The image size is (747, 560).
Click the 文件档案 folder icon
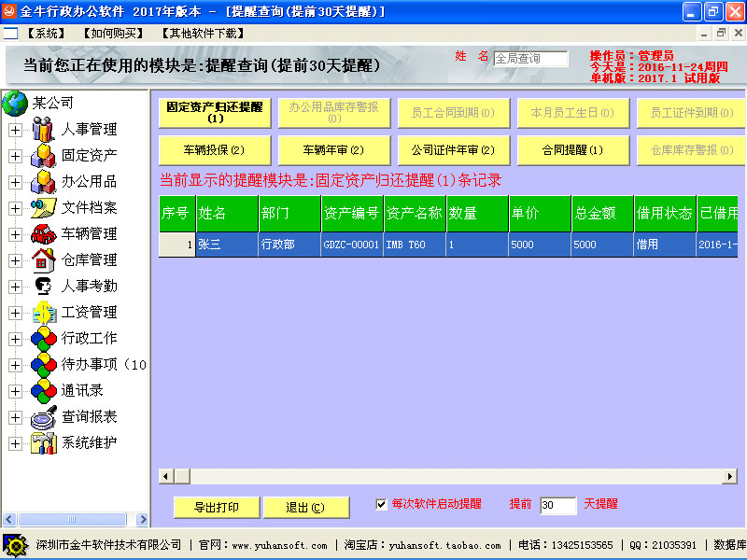[x=44, y=207]
